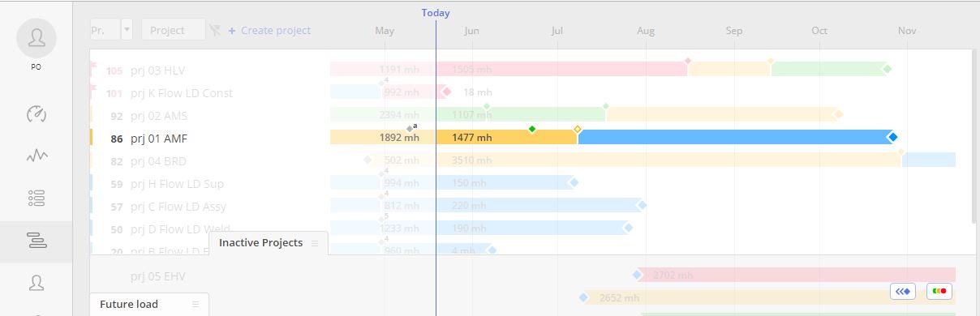980x316 pixels.
Task: Open the Pr. priority dropdown arrow
Action: click(x=127, y=30)
